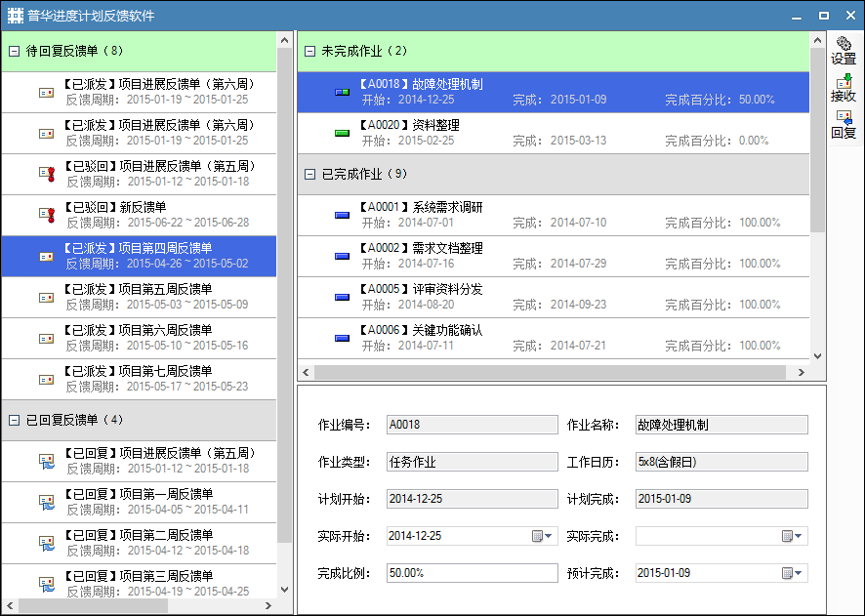Click the task list vertical scrollbar thumb
This screenshot has height=616, width=865.
click(817, 140)
